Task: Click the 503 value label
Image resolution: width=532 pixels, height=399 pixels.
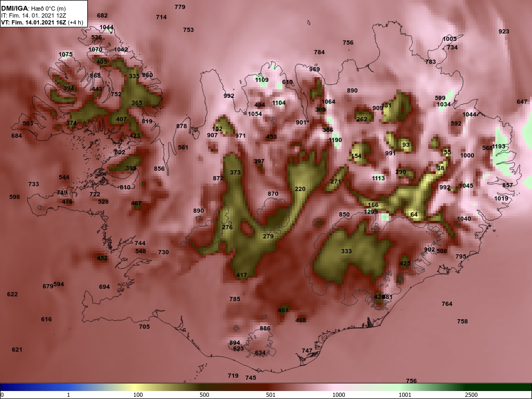Action: point(28,123)
